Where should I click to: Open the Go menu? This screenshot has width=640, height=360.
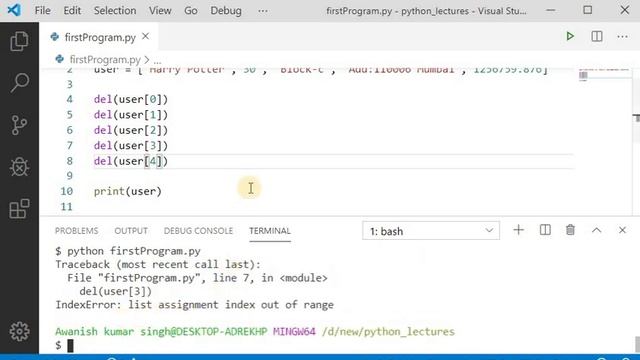coord(191,11)
